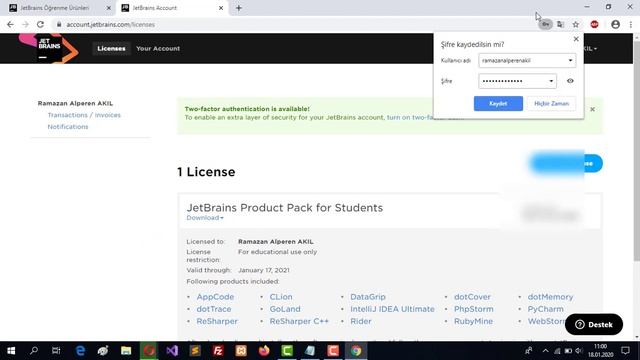Close the JetBrains Account browser tab
The height and width of the screenshot is (360, 640).
click(221, 8)
